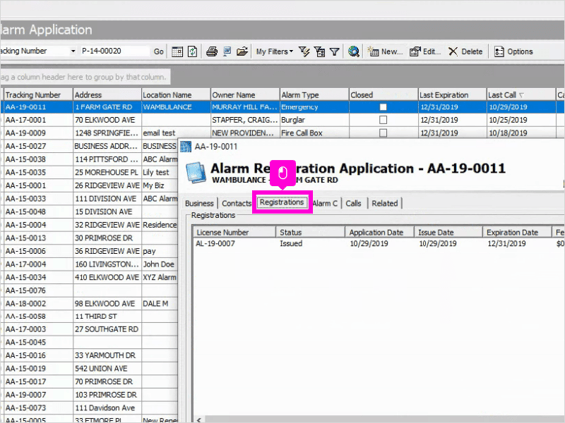Viewport: 565px width, 423px height.
Task: Click the Delete button in toolbar
Action: 465,52
